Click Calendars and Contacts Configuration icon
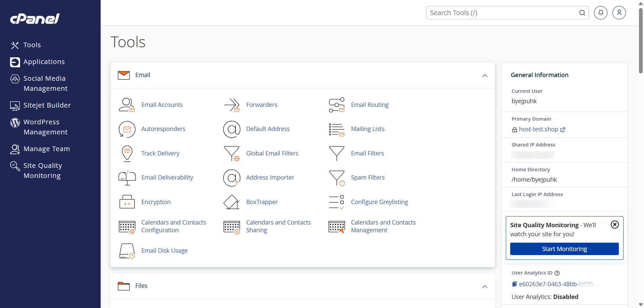 point(127,227)
